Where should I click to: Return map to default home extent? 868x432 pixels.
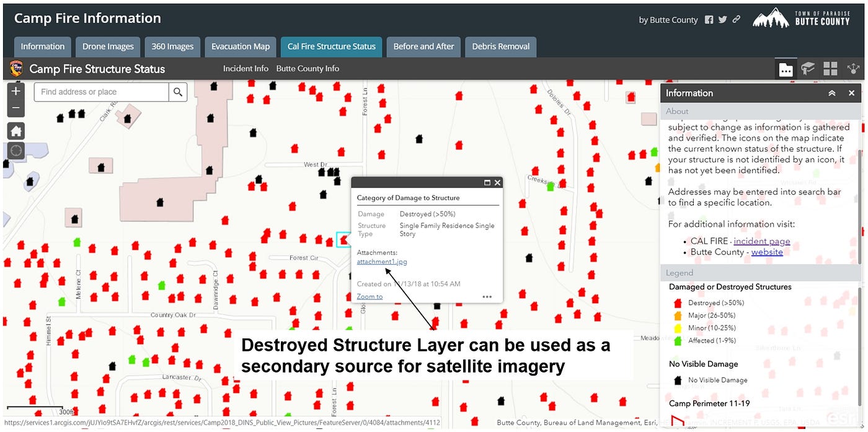16,131
